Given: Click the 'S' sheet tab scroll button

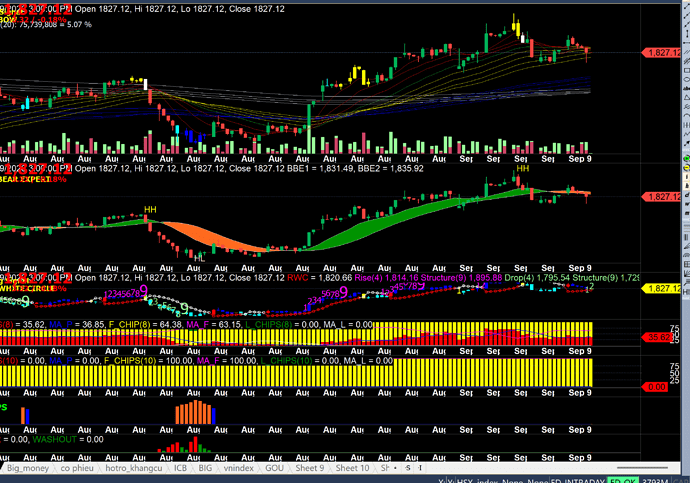Looking at the screenshot, I should coord(408,468).
